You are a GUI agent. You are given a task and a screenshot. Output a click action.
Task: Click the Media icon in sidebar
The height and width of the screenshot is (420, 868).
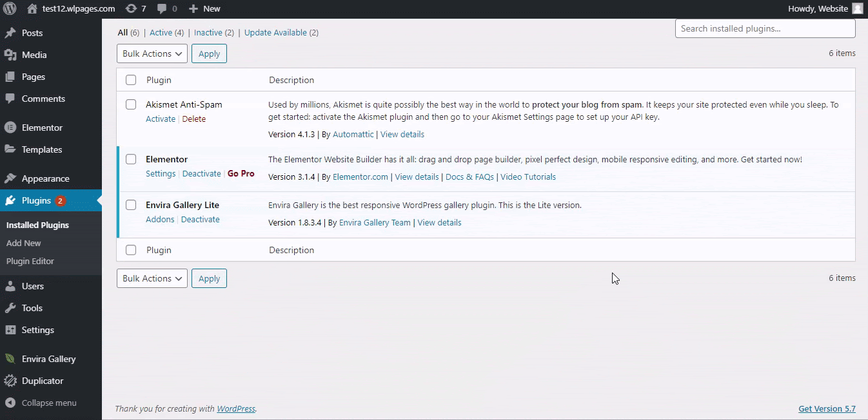(x=10, y=55)
